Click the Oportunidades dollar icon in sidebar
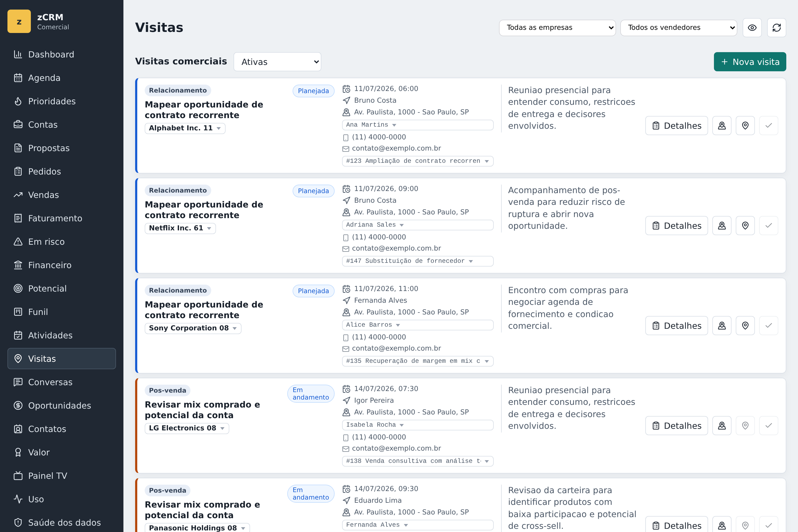The width and height of the screenshot is (798, 532). tap(18, 405)
